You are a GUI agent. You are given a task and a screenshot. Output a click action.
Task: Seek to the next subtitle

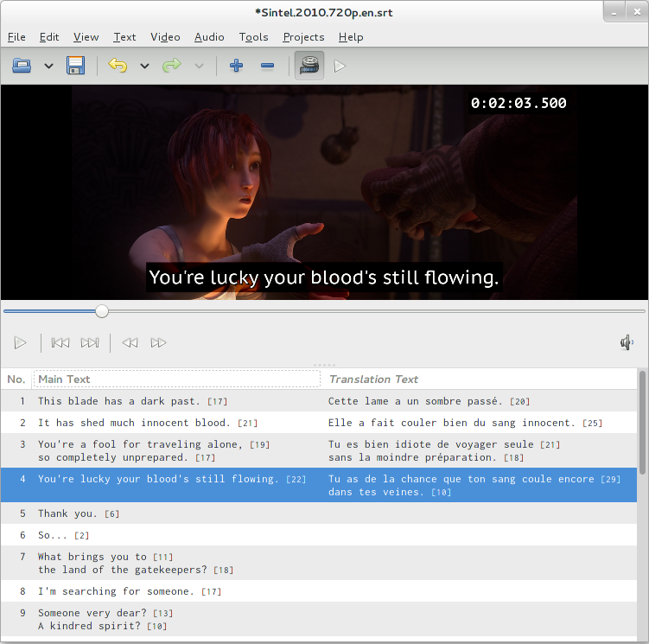point(90,343)
